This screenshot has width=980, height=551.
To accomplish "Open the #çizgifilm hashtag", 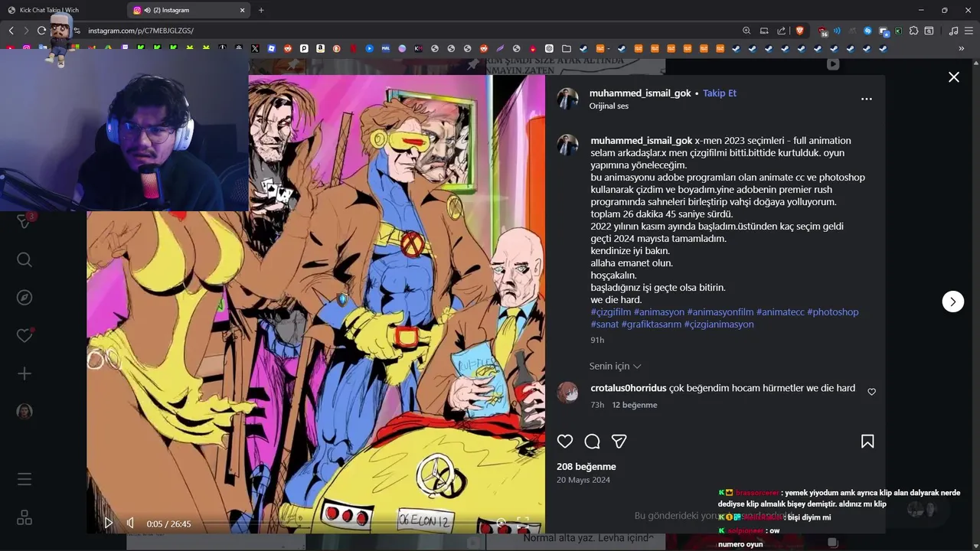I will tap(611, 312).
